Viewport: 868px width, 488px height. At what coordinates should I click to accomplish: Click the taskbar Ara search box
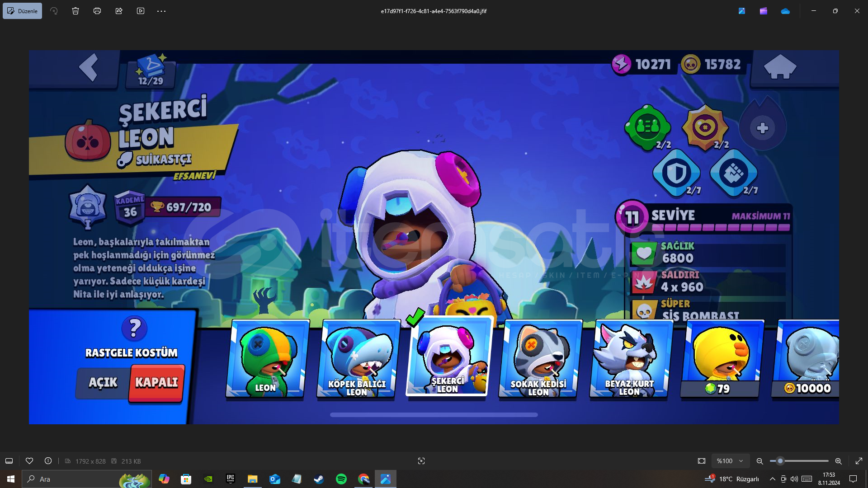pos(87,479)
